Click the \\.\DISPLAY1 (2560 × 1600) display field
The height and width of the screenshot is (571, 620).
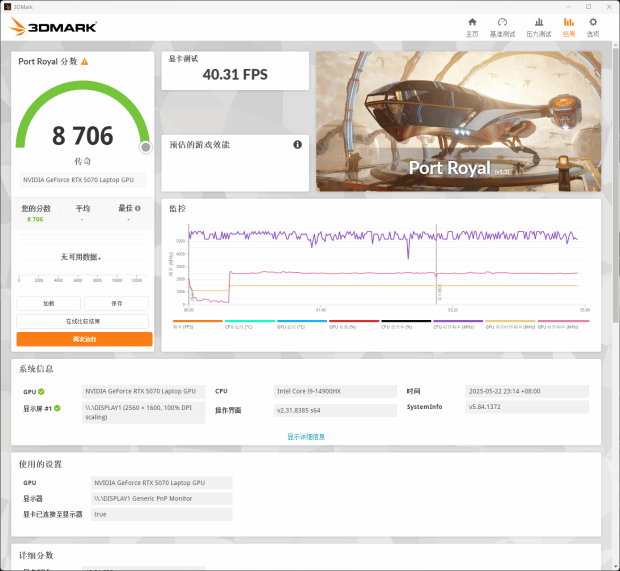[x=144, y=412]
